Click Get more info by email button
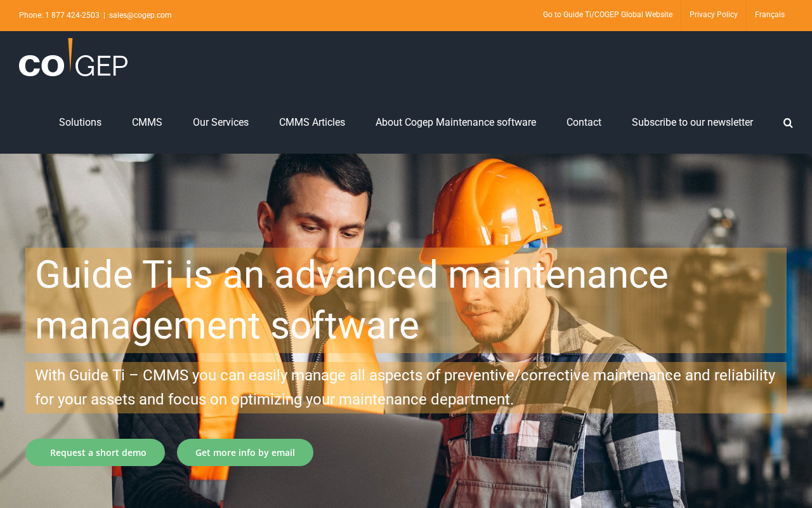 pyautogui.click(x=245, y=453)
